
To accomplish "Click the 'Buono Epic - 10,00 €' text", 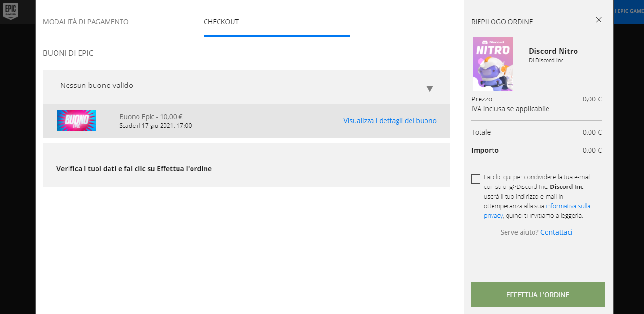I will [x=151, y=117].
